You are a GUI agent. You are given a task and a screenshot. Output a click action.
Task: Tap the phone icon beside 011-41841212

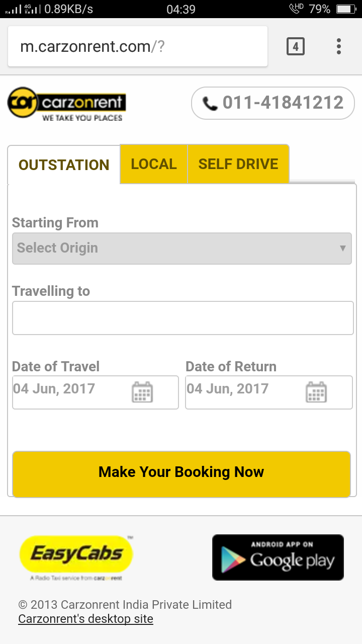click(210, 104)
